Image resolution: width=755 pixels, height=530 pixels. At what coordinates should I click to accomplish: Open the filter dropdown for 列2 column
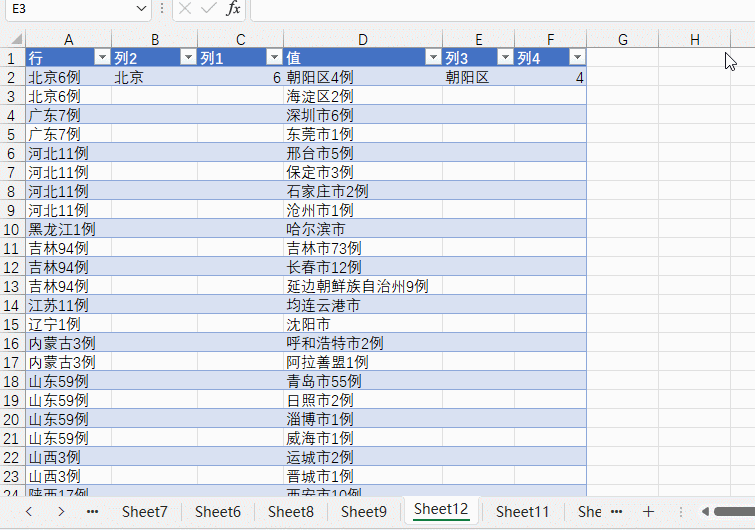click(x=188, y=58)
